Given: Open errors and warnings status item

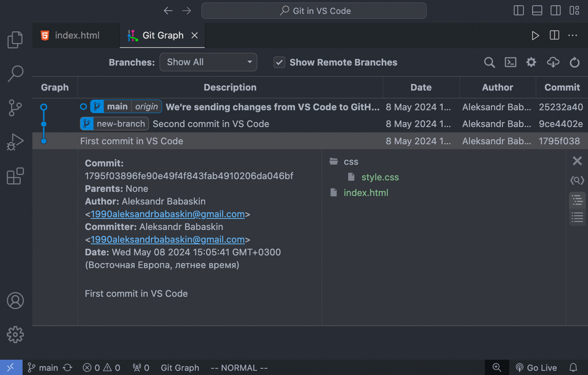Looking at the screenshot, I should point(102,368).
